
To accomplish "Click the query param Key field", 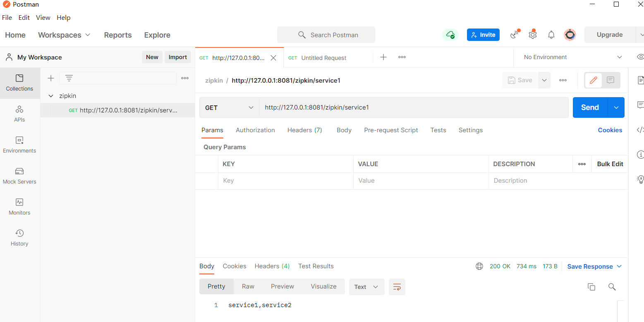I will pyautogui.click(x=285, y=181).
